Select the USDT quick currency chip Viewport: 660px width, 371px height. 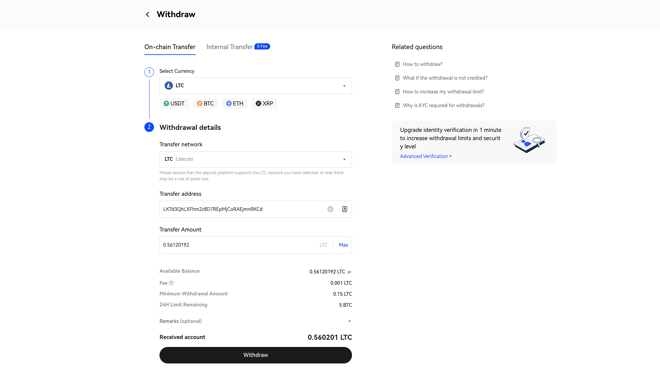(174, 104)
